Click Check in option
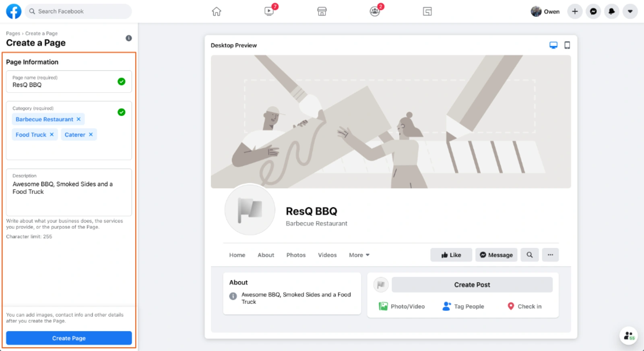Screen dimensions: 644x351 click(524, 306)
